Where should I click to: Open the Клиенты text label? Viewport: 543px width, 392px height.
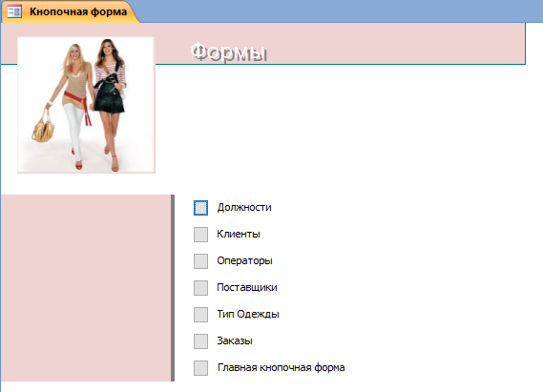click(239, 234)
